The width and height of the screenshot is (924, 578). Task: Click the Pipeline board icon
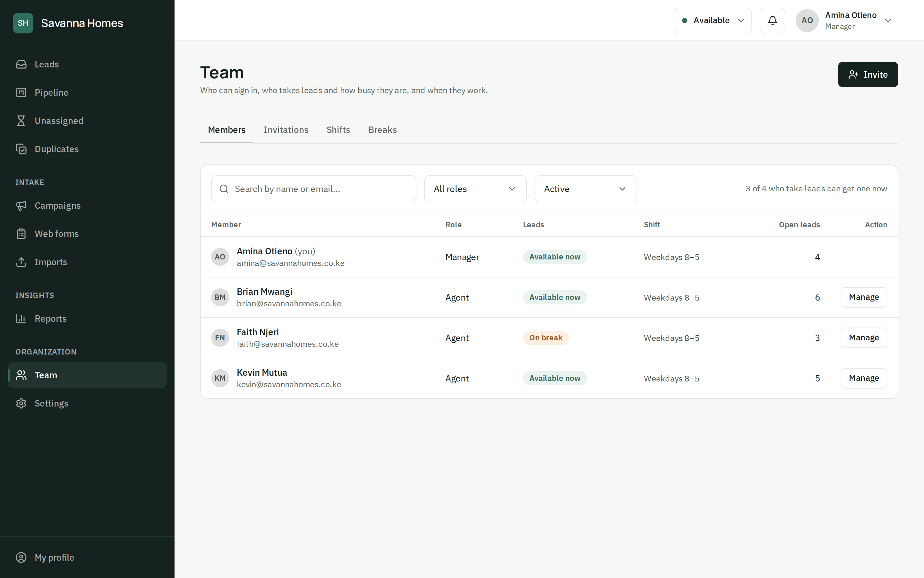(x=21, y=92)
